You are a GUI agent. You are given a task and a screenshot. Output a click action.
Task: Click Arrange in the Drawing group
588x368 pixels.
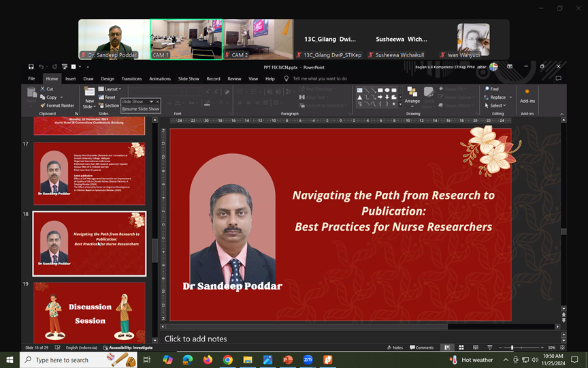point(412,96)
